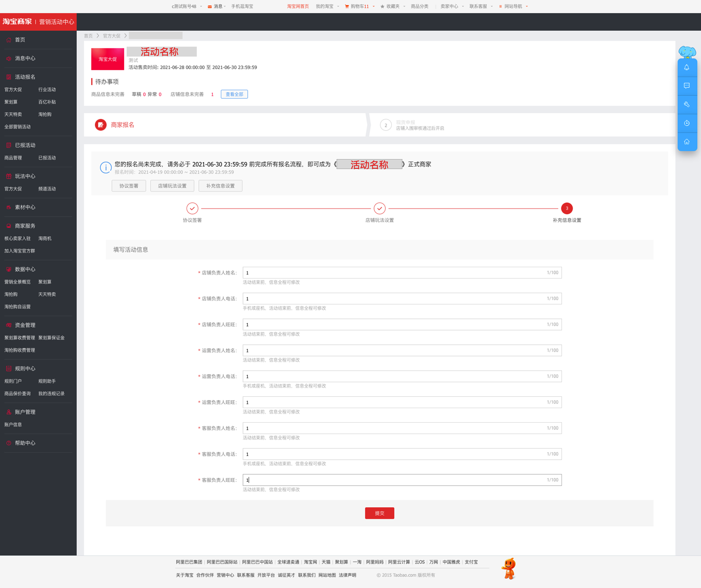Click the 查看全部 button
This screenshot has height=588, width=701.
pyautogui.click(x=234, y=94)
